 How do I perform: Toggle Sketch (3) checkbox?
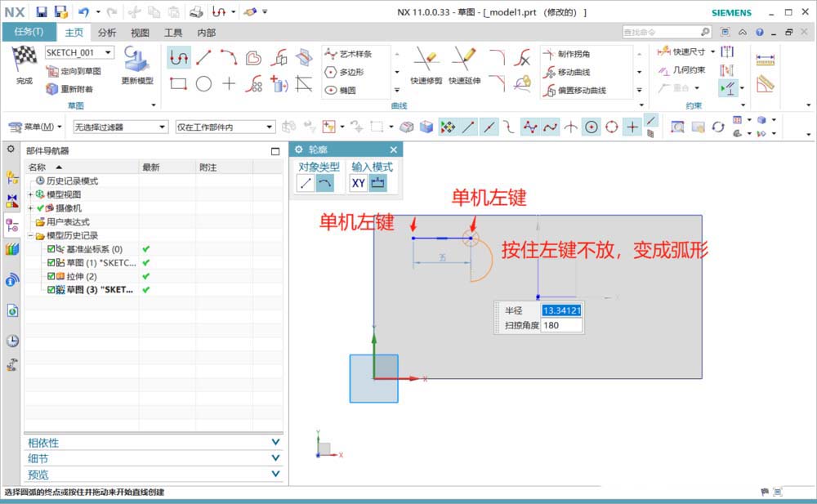(51, 290)
